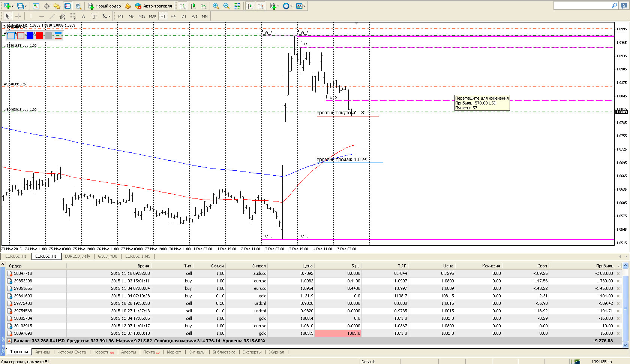
Task: Select the arrow cursor tool
Action: pyautogui.click(x=7, y=16)
